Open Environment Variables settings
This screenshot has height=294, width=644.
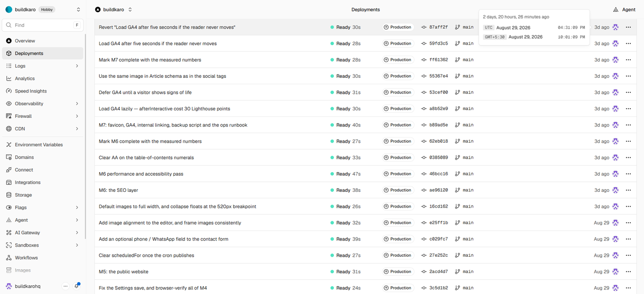click(x=43, y=144)
